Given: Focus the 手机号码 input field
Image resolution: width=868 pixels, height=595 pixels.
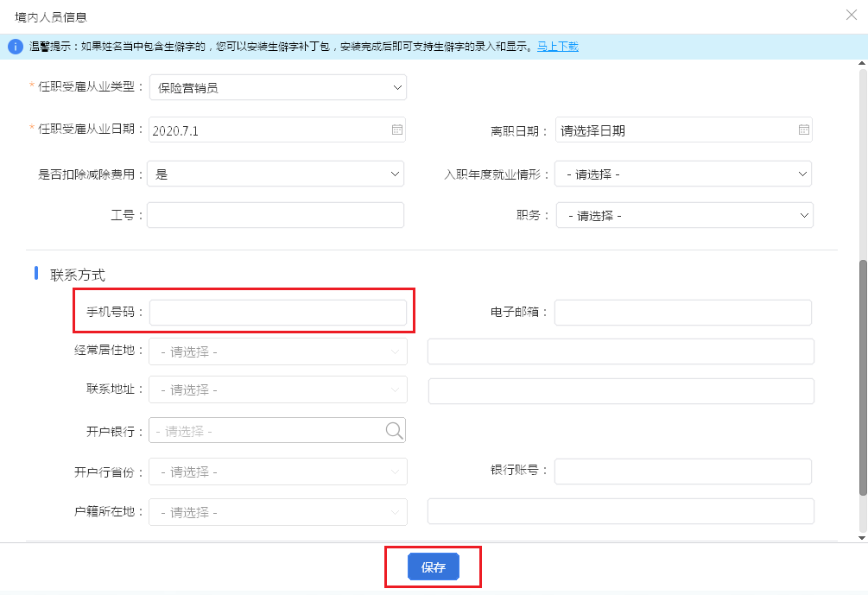Looking at the screenshot, I should click(x=278, y=313).
